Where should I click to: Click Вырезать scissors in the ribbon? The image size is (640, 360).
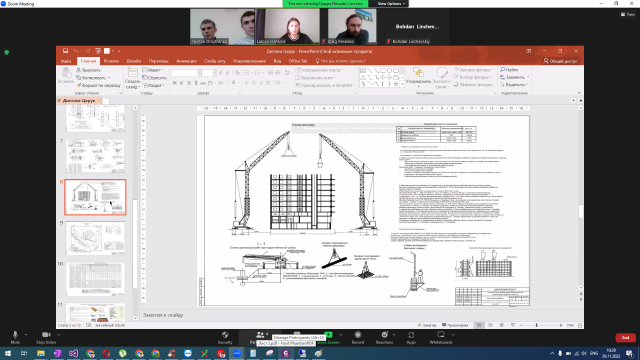tap(89, 70)
